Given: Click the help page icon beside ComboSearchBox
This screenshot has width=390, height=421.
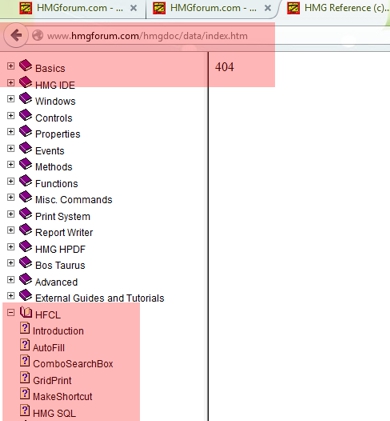Looking at the screenshot, I should point(25,361).
